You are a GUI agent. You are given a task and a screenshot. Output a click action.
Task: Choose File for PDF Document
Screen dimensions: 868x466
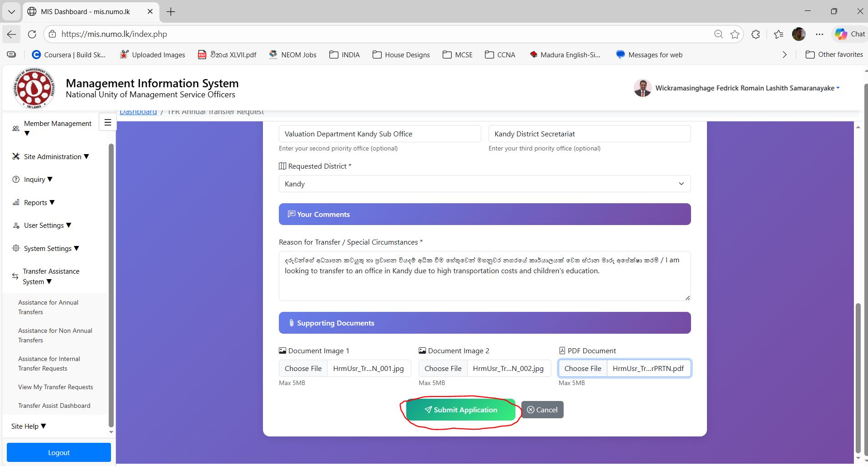[582, 369]
